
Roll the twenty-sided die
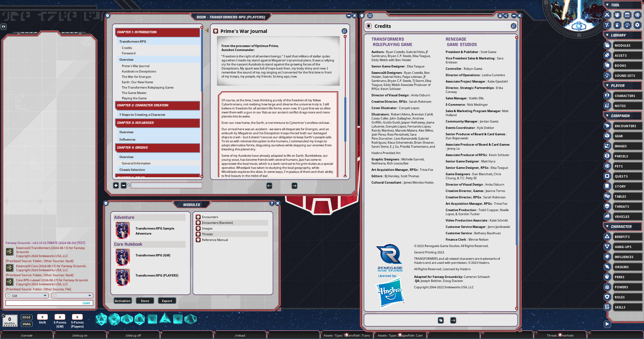coord(101,319)
